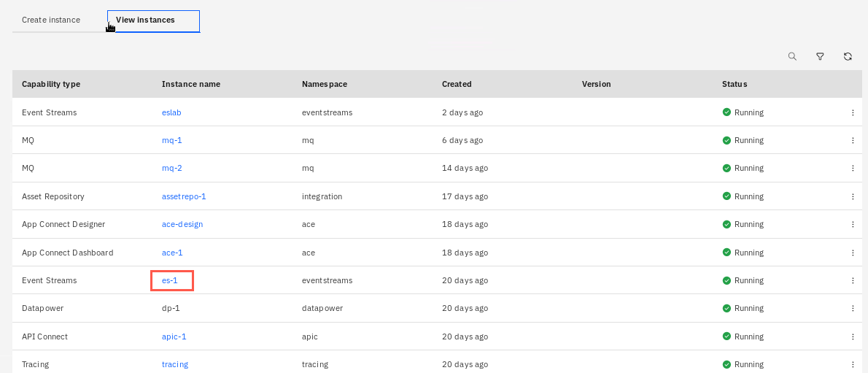
Task: Open the apic-1 instance link
Action: 174,337
